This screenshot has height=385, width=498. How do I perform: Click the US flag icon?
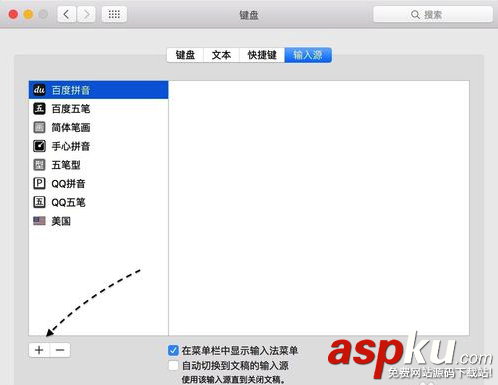pos(39,221)
